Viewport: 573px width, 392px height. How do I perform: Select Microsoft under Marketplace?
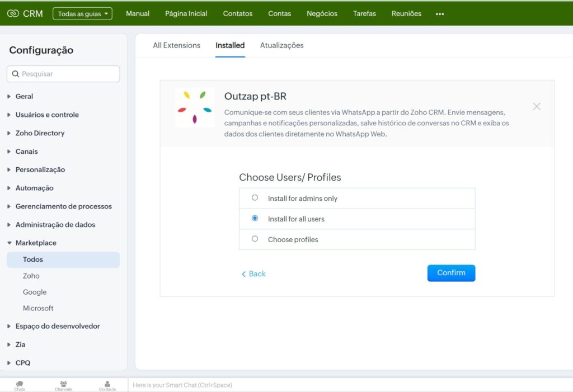[x=38, y=308]
